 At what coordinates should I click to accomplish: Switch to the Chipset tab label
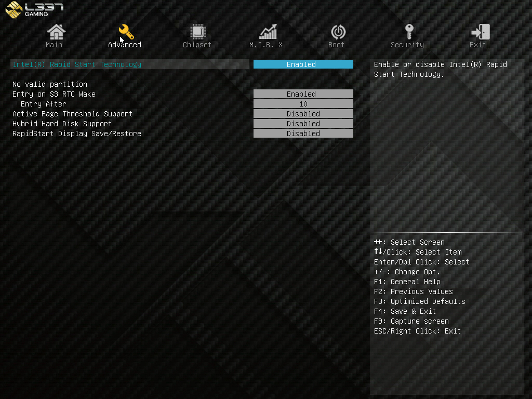click(197, 45)
